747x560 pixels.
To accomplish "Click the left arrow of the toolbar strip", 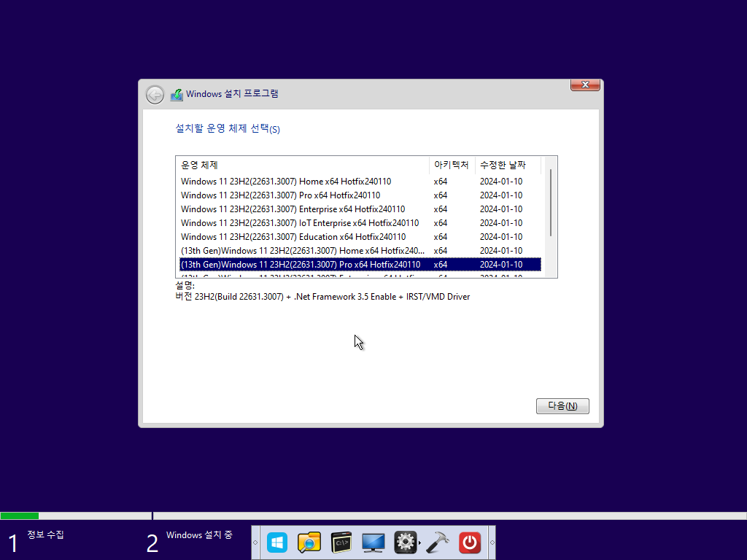I will tap(255, 542).
